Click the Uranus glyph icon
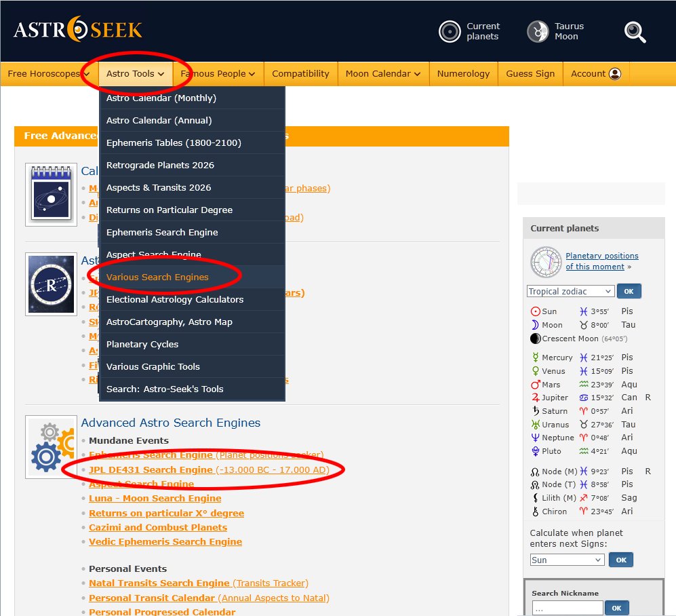Image resolution: width=676 pixels, height=616 pixels. coord(536,425)
